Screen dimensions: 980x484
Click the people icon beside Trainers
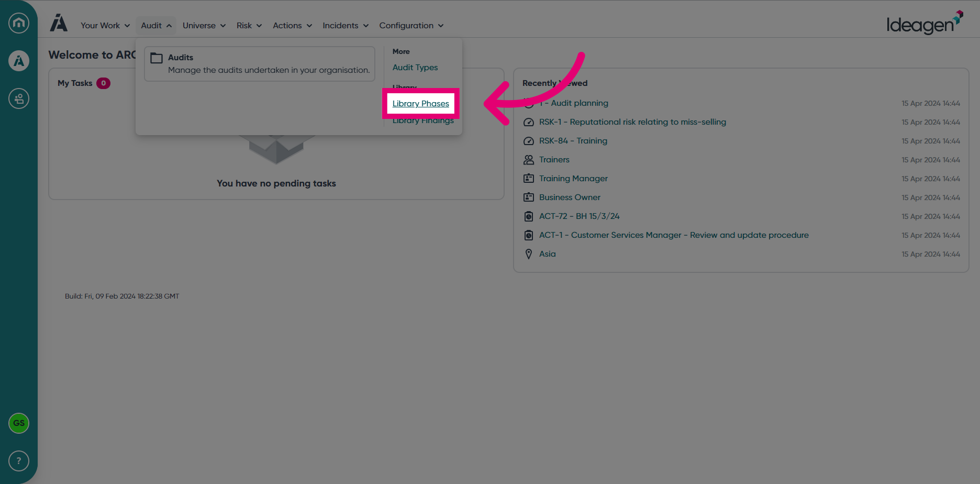pos(529,160)
